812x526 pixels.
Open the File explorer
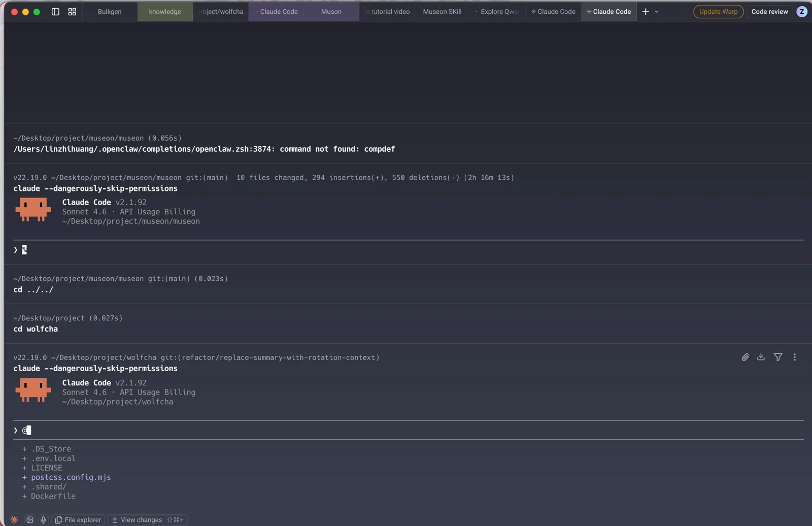click(x=78, y=520)
